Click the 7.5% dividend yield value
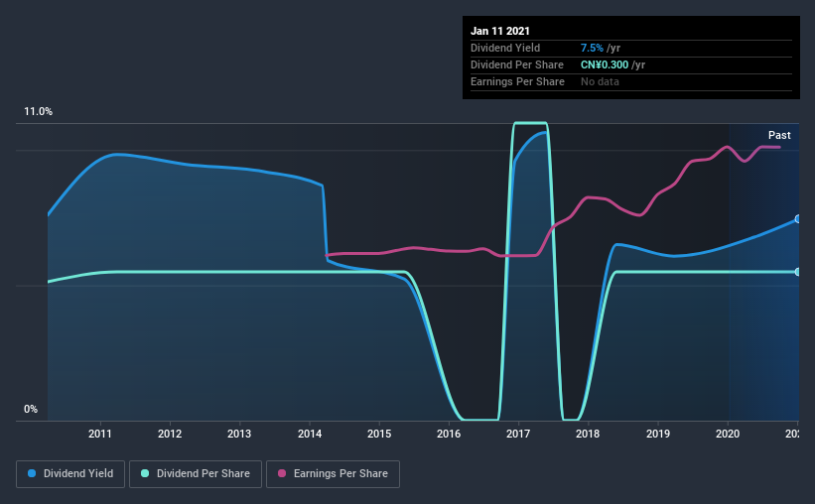Screen dimensions: 815x504 tap(592, 48)
